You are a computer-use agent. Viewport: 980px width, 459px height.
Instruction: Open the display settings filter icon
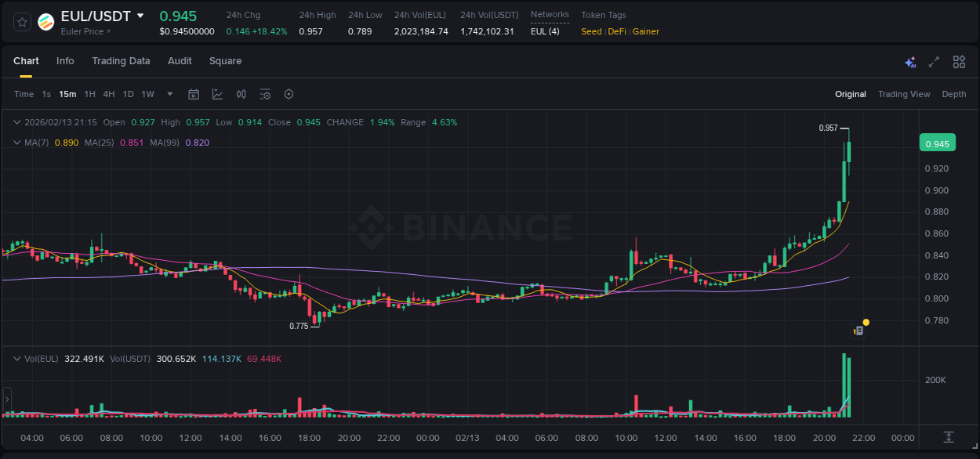click(265, 94)
